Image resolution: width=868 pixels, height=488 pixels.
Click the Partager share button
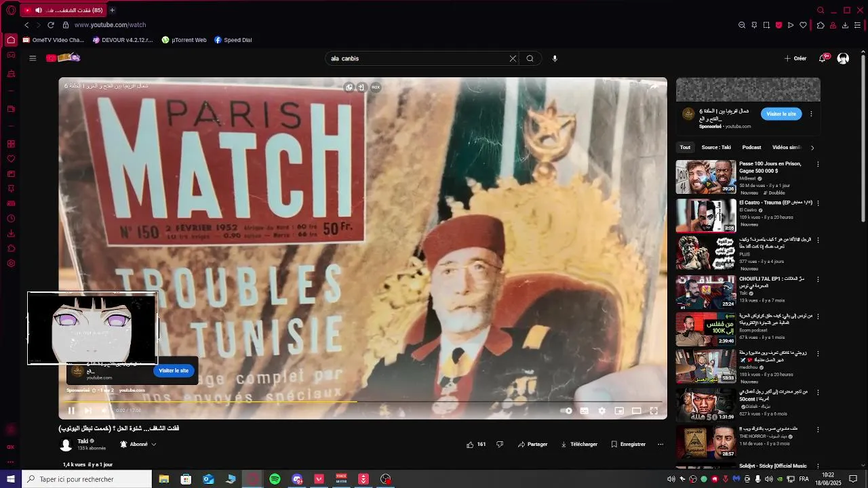click(533, 445)
